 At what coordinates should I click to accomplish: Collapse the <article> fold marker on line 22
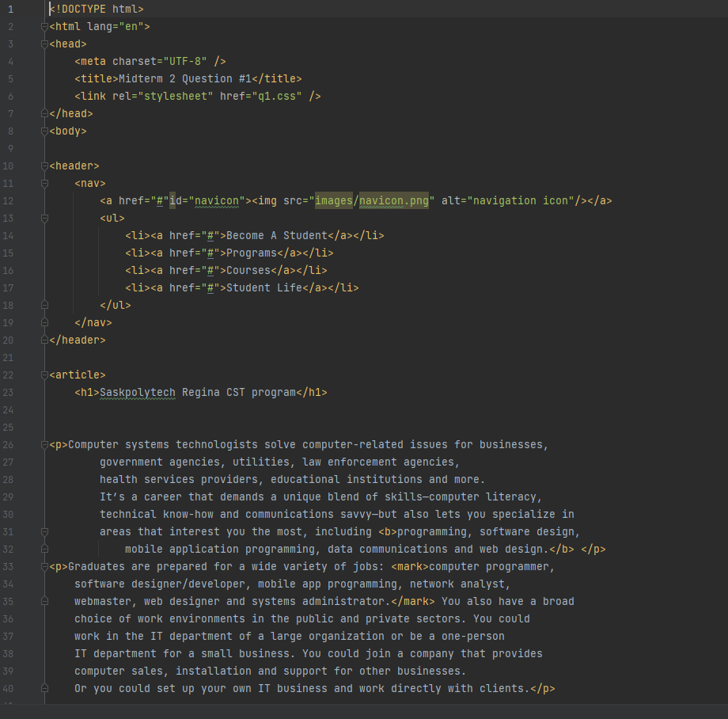(x=44, y=375)
